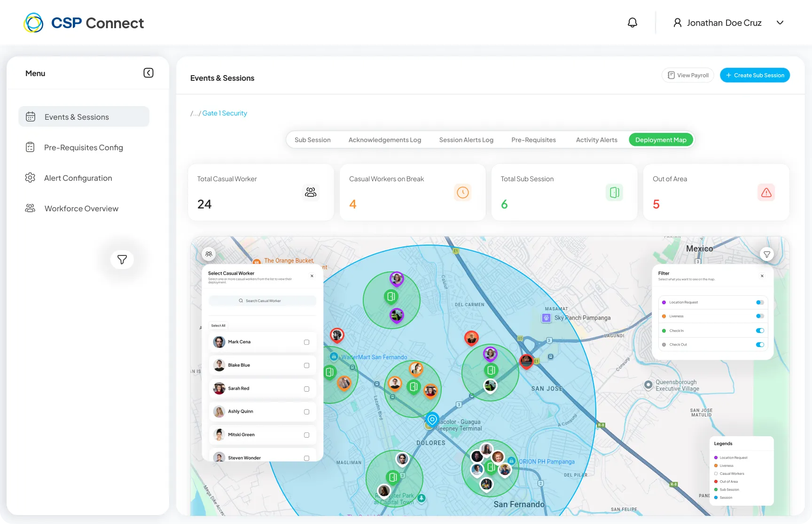Click sub session door icon near Del Carmen
This screenshot has height=524, width=812.
point(391,296)
